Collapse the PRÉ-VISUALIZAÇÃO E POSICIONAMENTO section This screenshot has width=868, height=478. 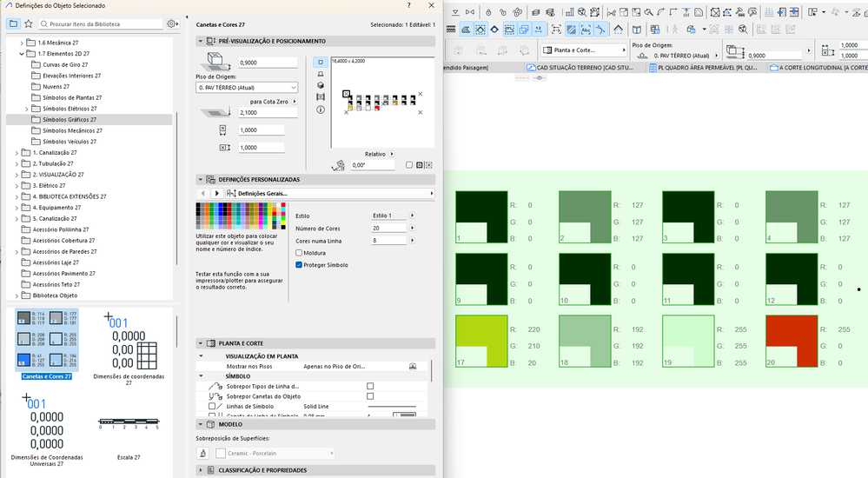point(201,41)
